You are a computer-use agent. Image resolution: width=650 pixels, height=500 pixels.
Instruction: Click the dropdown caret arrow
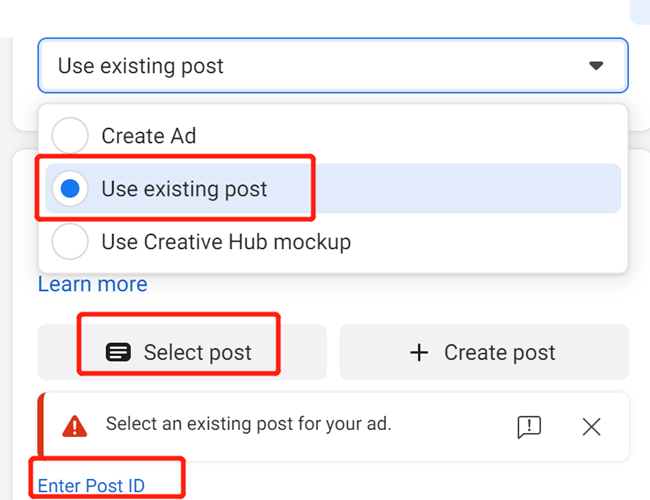pyautogui.click(x=596, y=66)
